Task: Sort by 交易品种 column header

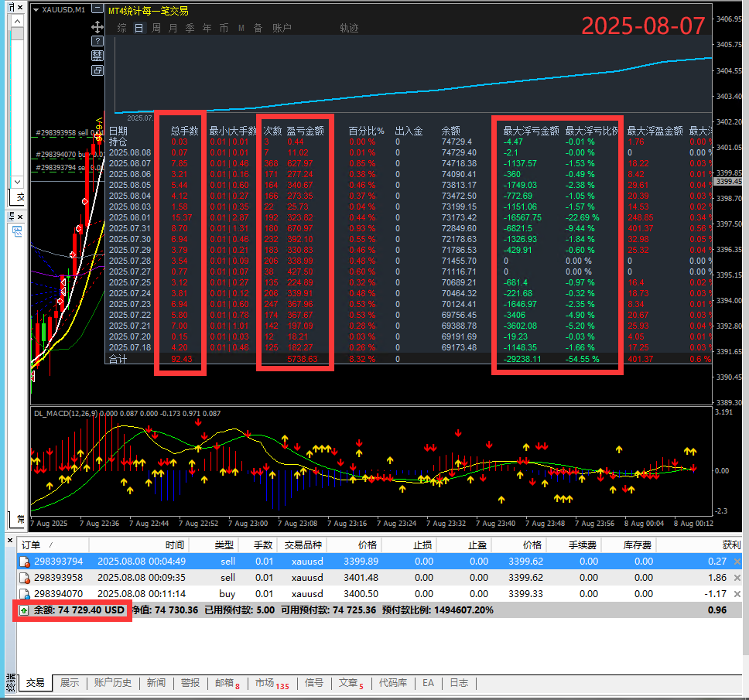Action: (303, 545)
